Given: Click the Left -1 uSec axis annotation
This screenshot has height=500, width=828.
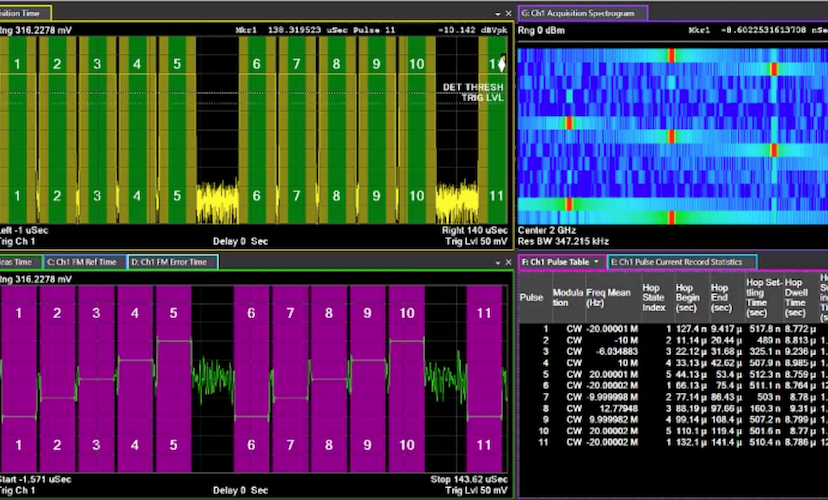Looking at the screenshot, I should point(24,230).
